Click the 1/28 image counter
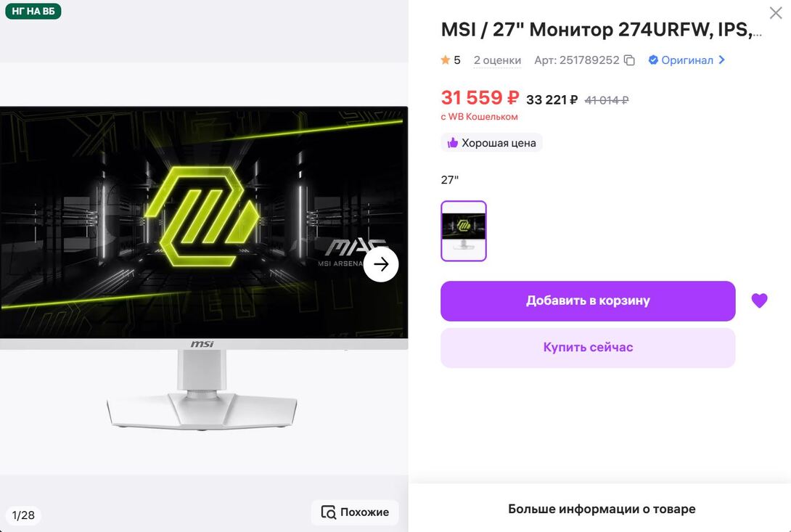Viewport: 791px width, 532px height. [x=23, y=515]
